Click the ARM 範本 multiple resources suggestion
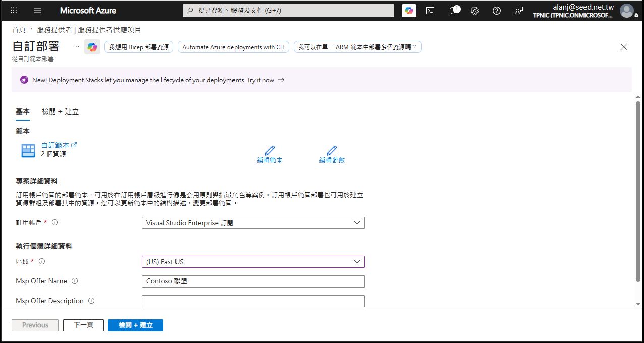The height and width of the screenshot is (343, 644). pyautogui.click(x=357, y=47)
